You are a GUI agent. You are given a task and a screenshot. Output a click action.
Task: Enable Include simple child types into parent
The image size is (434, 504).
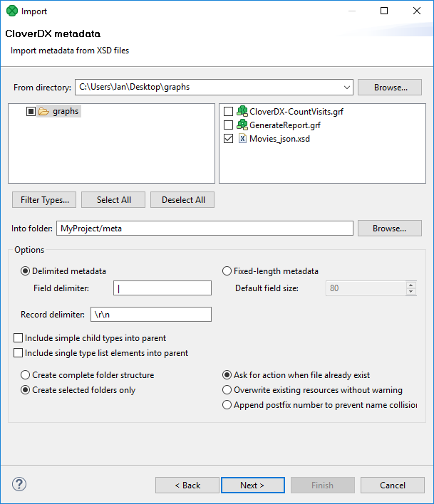click(x=18, y=338)
